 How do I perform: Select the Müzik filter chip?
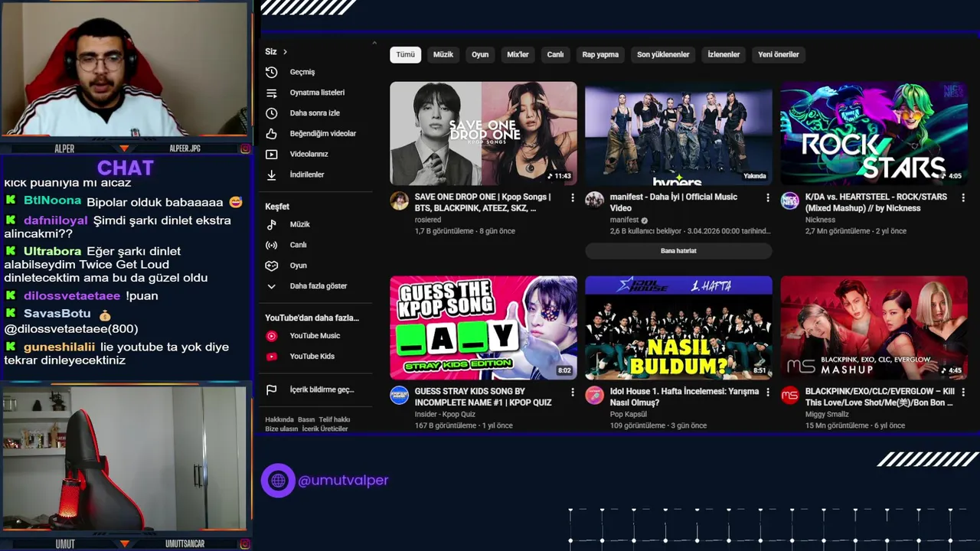443,54
